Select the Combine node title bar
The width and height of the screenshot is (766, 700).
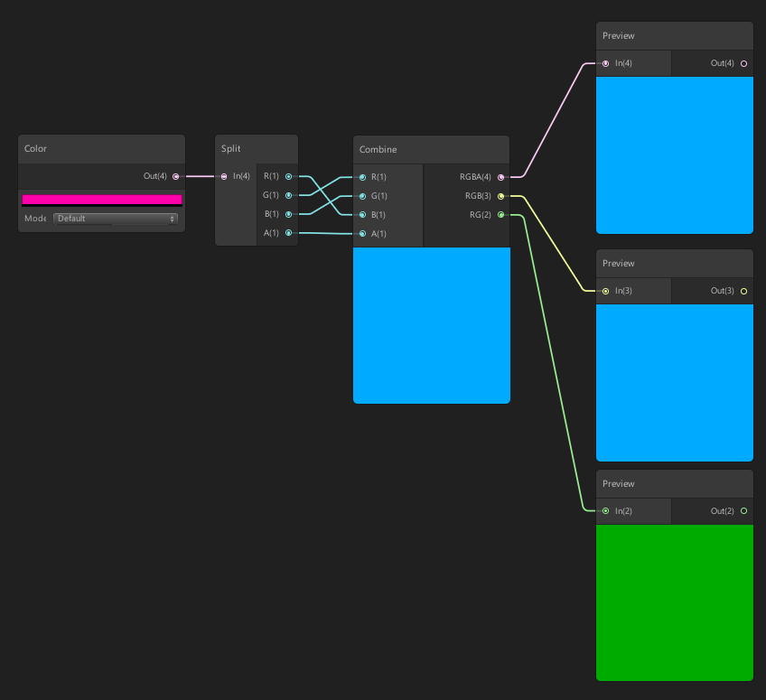coord(431,150)
